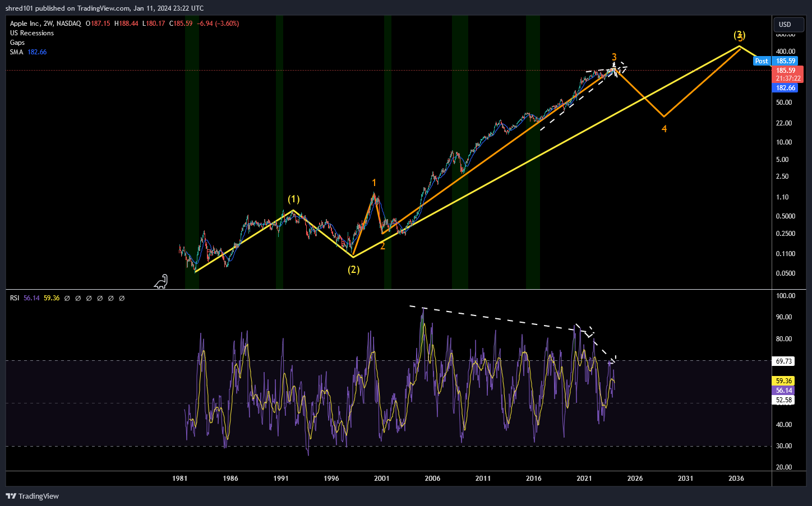The height and width of the screenshot is (506, 812).
Task: Select the Gaps indicator label
Action: click(x=17, y=43)
